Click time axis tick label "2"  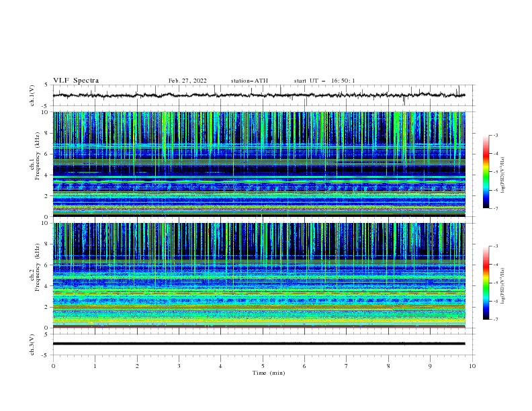pos(137,366)
